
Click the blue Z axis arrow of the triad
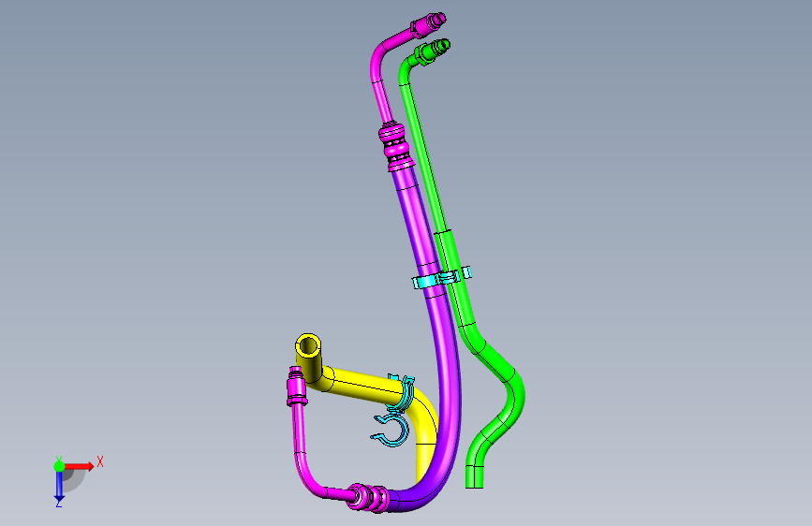point(59,485)
